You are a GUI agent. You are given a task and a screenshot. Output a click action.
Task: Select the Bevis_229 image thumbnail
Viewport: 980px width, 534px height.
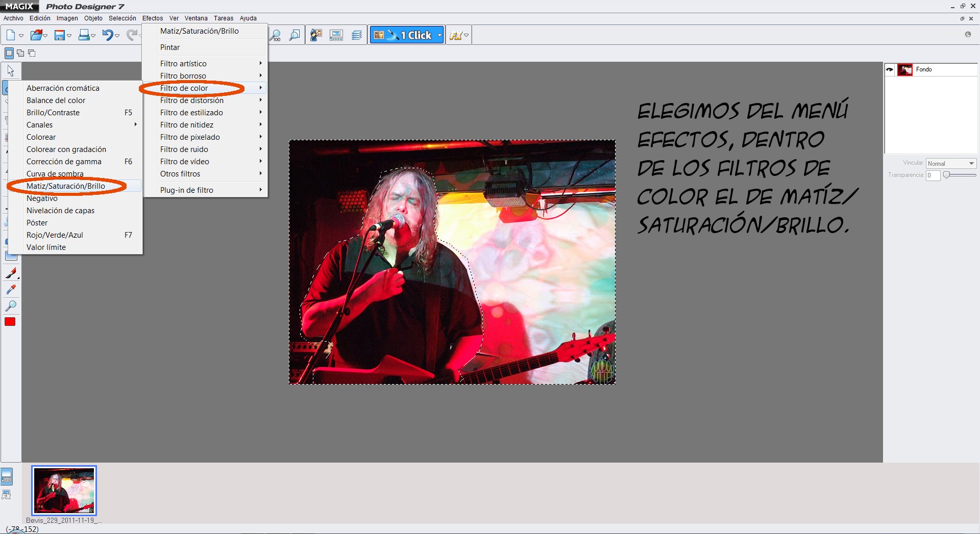pos(64,490)
